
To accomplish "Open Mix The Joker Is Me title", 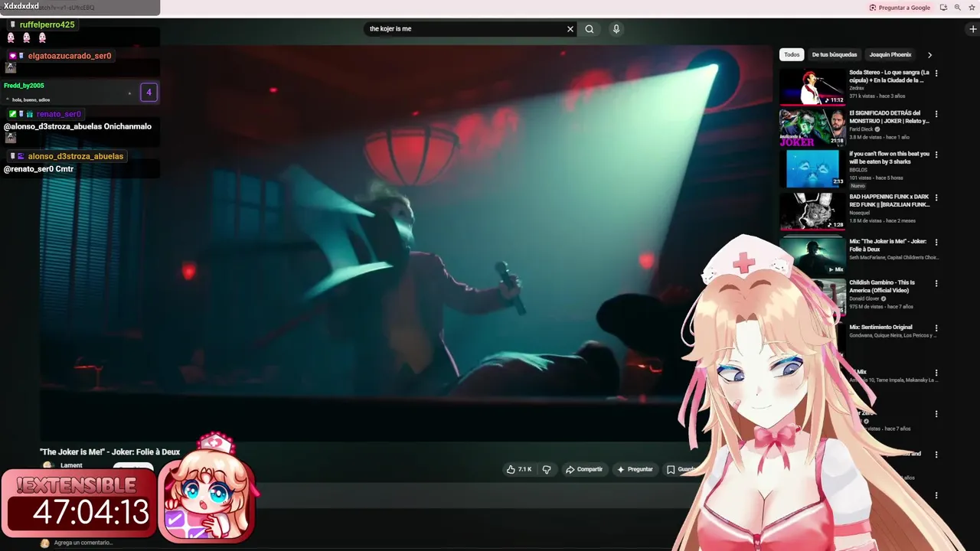I will [887, 245].
